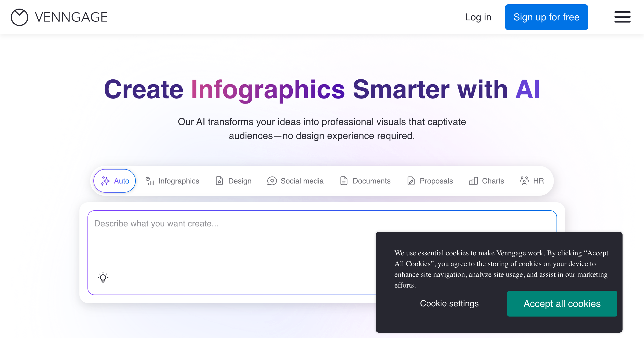
Task: Switch to the Design tab
Action: pos(233,181)
